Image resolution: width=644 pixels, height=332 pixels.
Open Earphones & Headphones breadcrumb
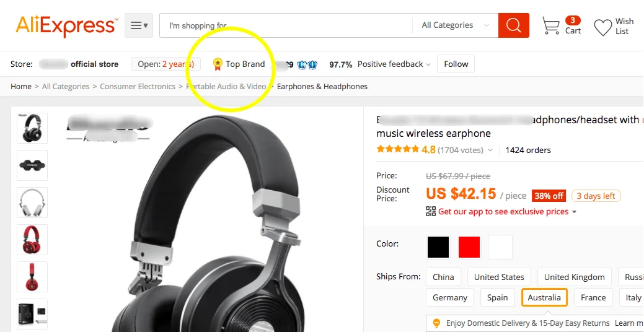(x=322, y=87)
